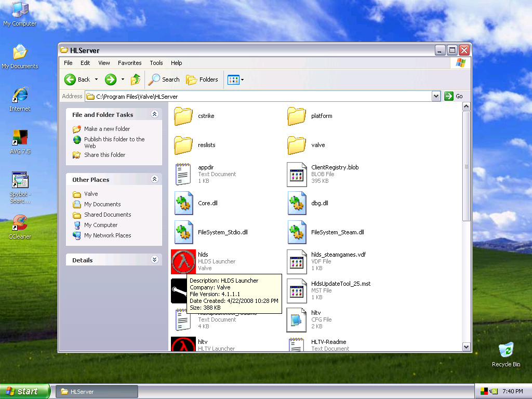532x399 pixels.
Task: Go to My Computer in Other Places
Action: coord(101,225)
